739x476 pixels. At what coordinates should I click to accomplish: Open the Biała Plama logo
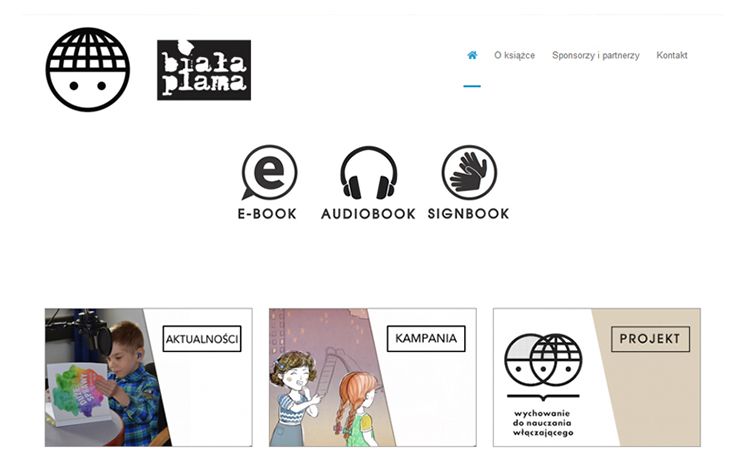coord(204,70)
